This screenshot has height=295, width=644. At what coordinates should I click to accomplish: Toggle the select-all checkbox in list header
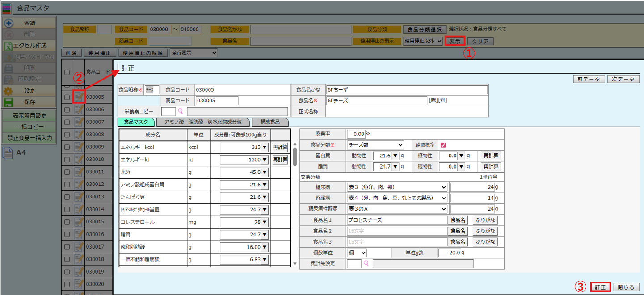pos(67,72)
